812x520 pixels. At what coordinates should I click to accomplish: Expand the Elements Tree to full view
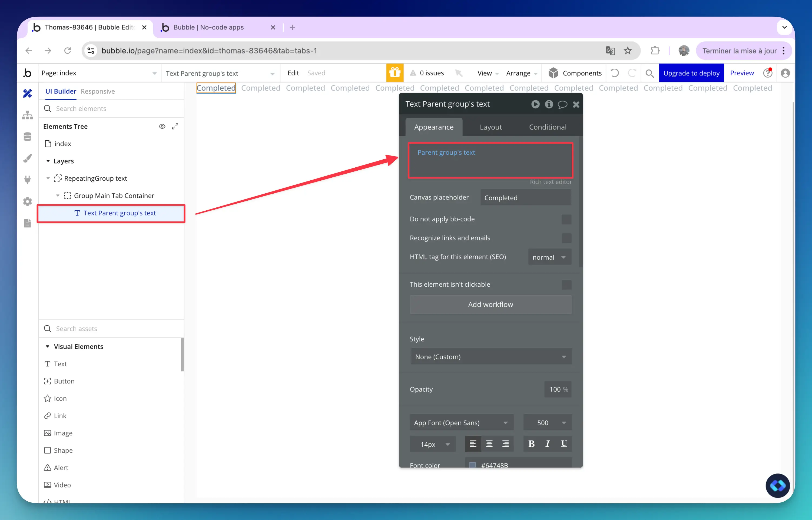click(175, 126)
